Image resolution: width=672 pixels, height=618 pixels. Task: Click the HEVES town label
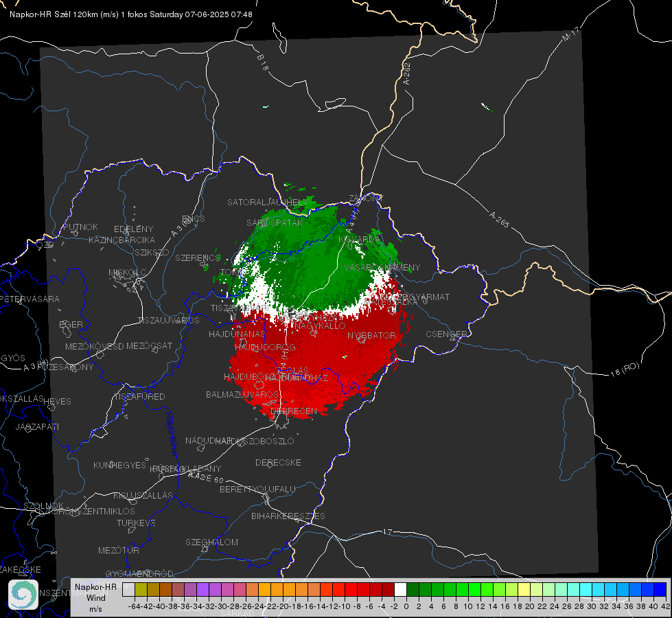click(58, 402)
